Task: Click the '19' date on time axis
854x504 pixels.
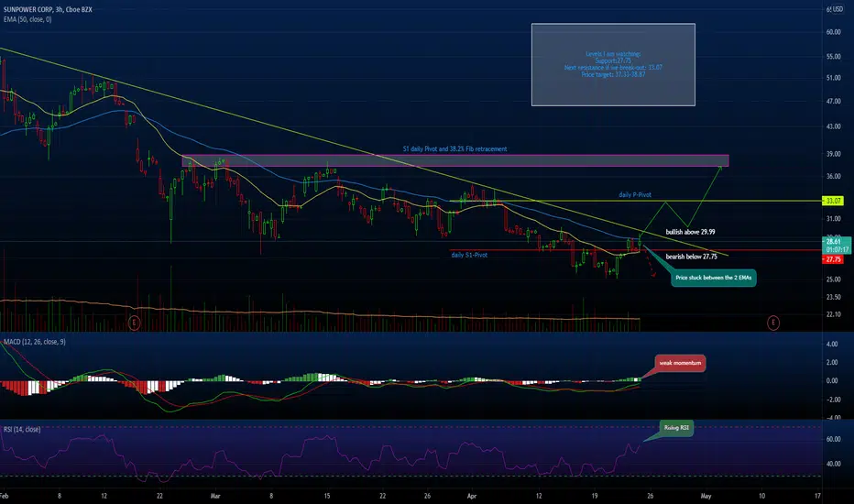Action: [594, 496]
